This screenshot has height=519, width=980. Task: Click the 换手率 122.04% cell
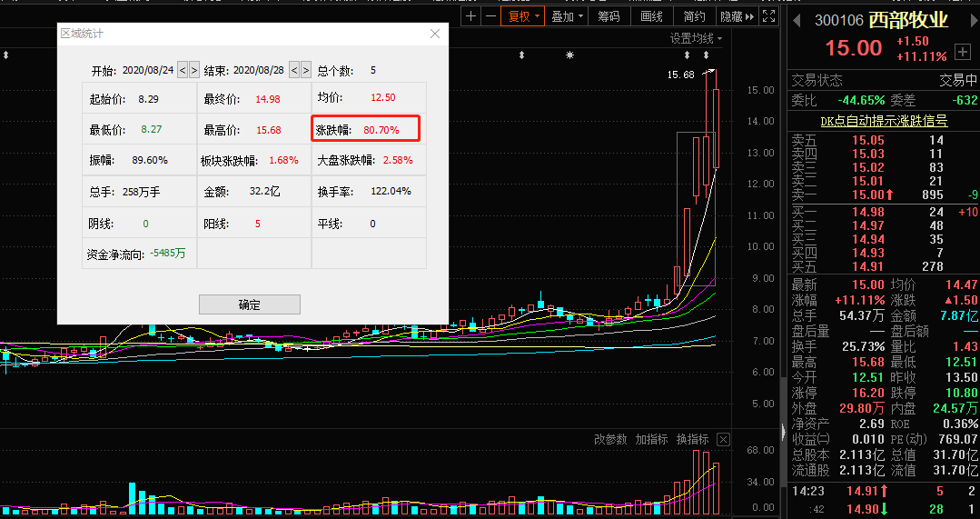pyautogui.click(x=369, y=192)
